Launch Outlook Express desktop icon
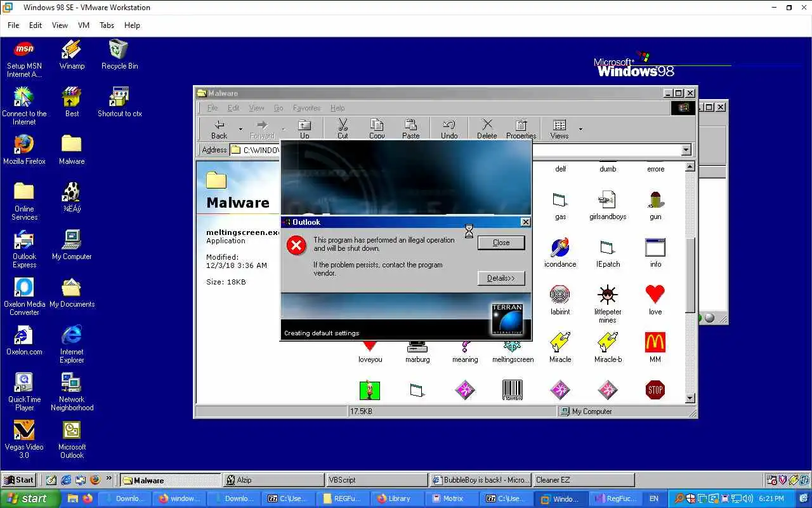This screenshot has height=508, width=812. tap(24, 249)
